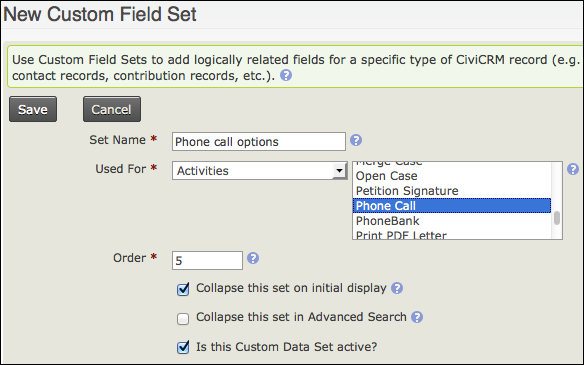Toggle Is this Custom Data Set active checkbox

[183, 347]
